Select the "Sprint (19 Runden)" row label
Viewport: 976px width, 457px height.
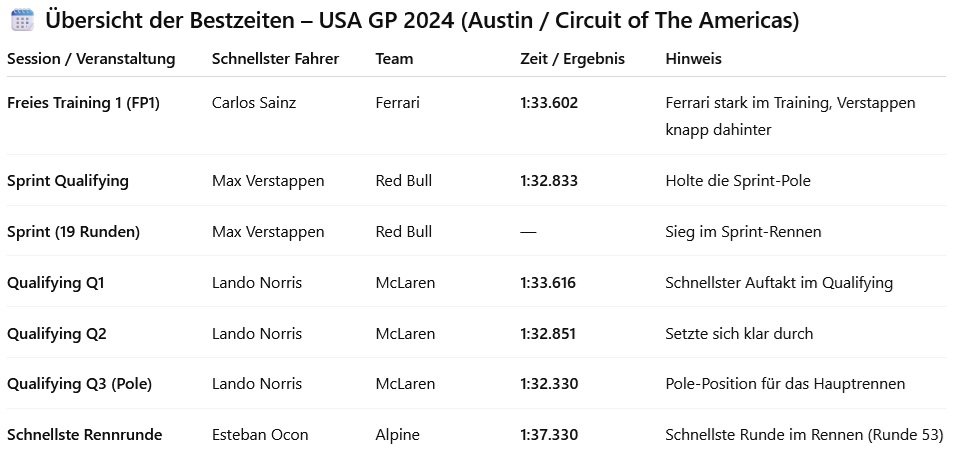pyautogui.click(x=73, y=232)
